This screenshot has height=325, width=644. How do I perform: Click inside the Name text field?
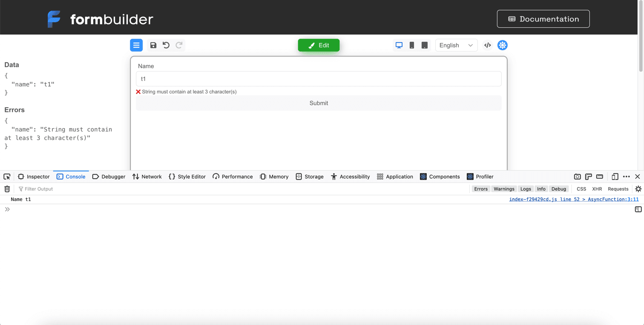pos(318,79)
